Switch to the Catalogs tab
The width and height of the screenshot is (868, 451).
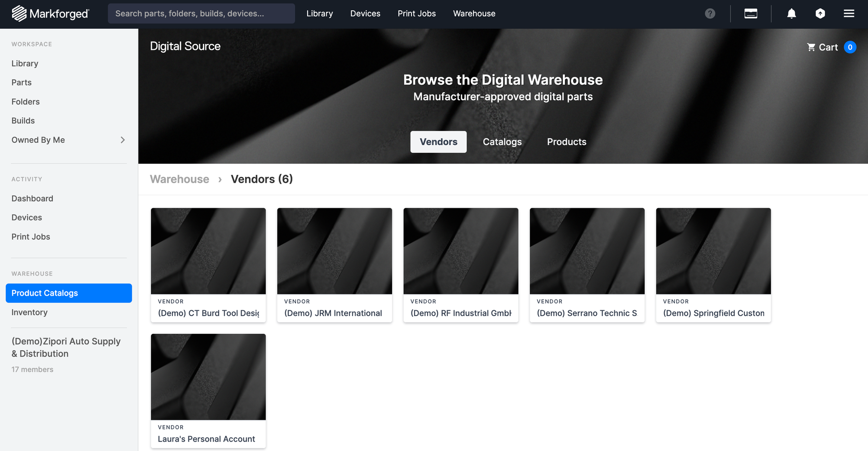[502, 142]
